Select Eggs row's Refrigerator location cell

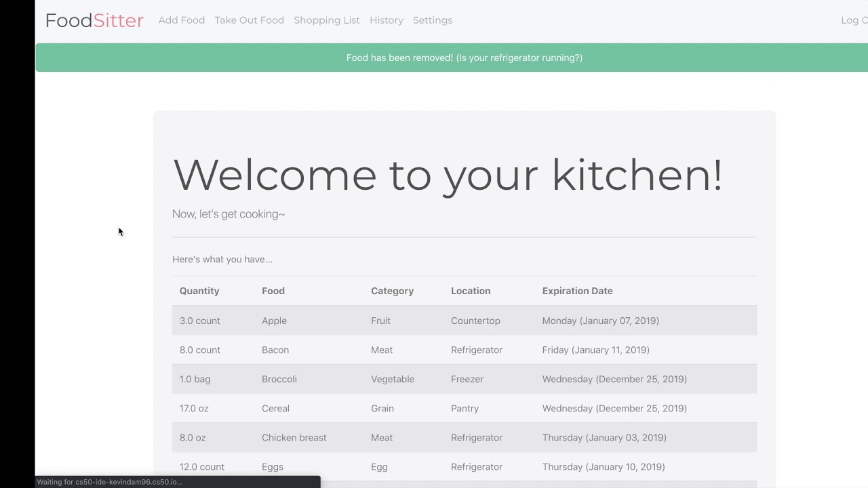477,466
